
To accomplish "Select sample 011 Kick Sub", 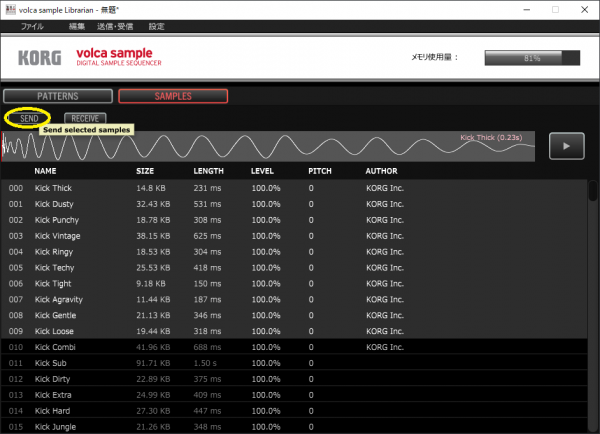I will [x=294, y=363].
